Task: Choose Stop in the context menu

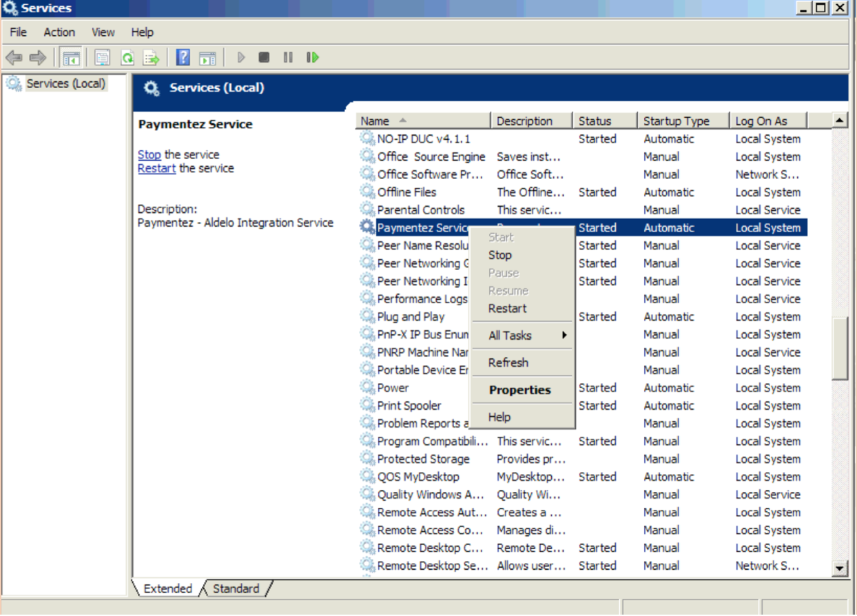Action: (x=522, y=255)
